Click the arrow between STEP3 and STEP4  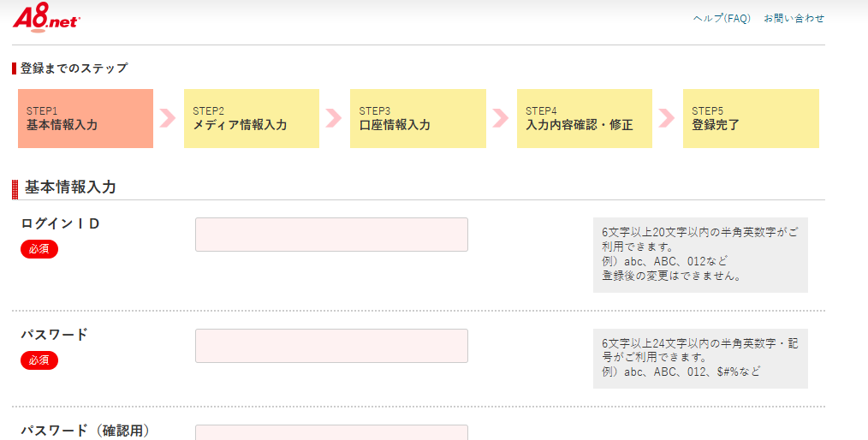(x=501, y=118)
